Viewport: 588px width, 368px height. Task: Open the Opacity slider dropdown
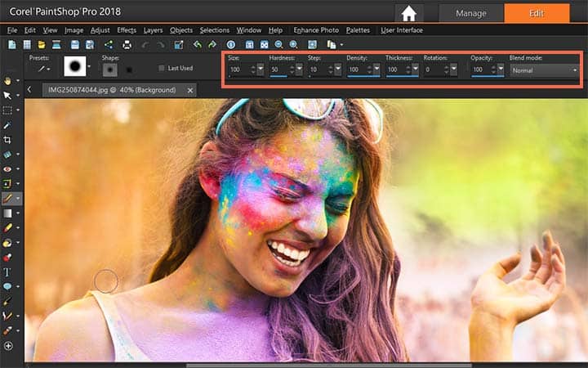pos(501,69)
